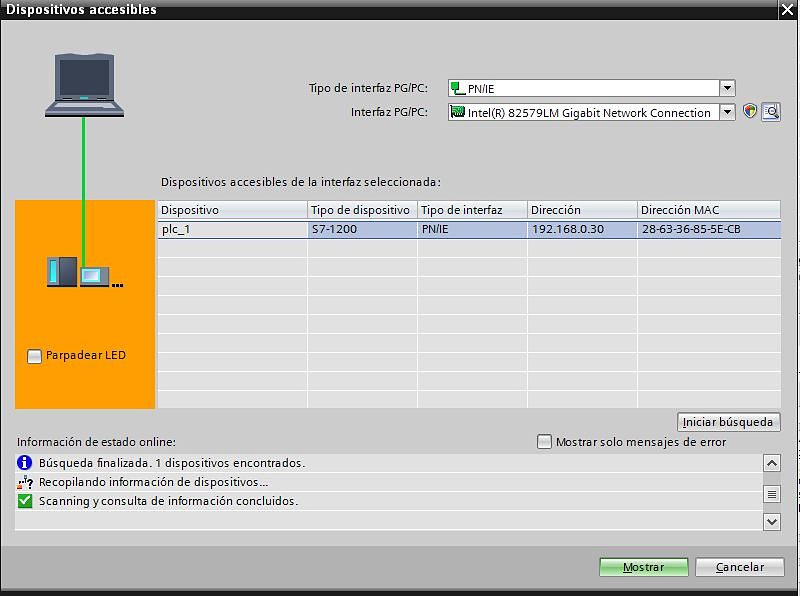Close the Dispositivos accesibles dialog
Image resolution: width=800 pixels, height=596 pixels.
(787, 9)
